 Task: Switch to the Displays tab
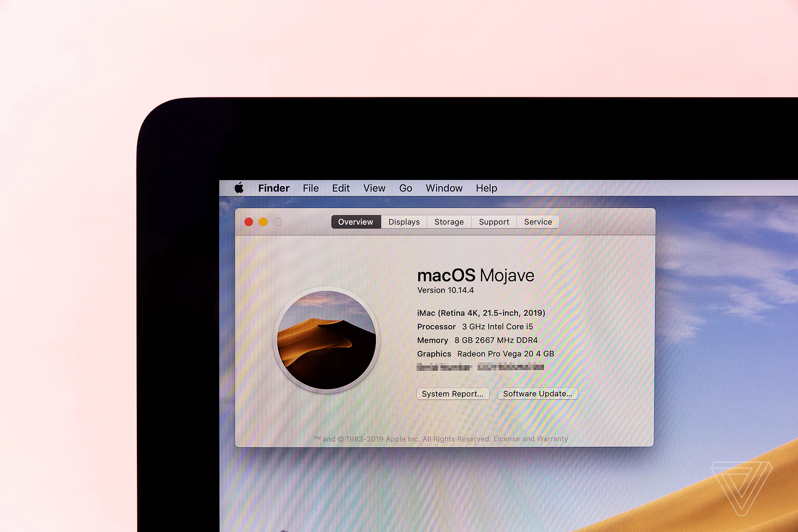click(x=404, y=222)
